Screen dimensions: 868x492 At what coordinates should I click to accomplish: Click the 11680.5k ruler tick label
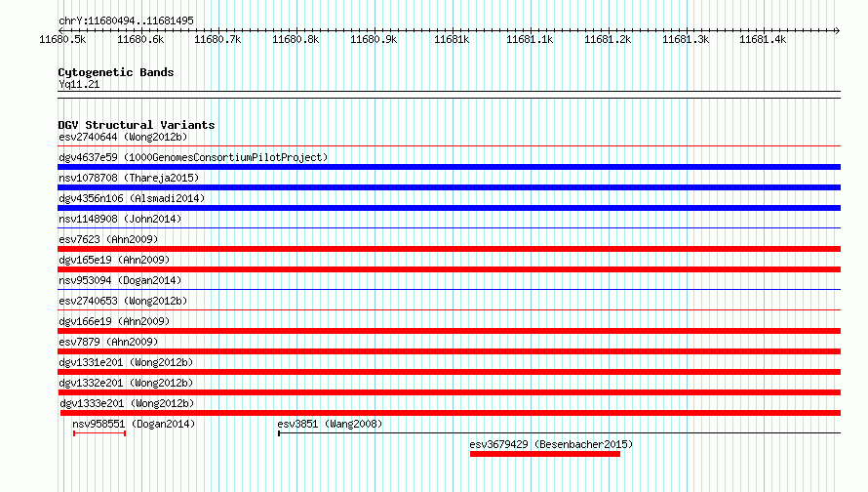coord(62,39)
